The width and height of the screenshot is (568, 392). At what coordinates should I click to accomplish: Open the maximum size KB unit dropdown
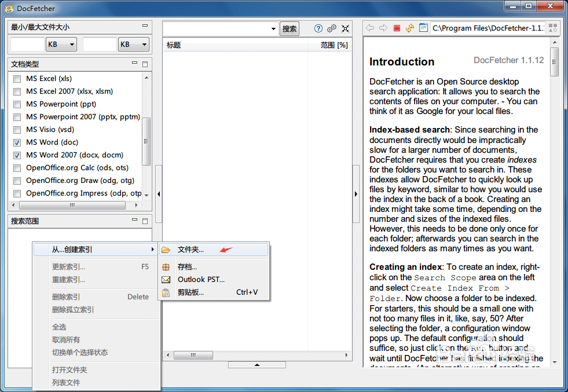(133, 44)
